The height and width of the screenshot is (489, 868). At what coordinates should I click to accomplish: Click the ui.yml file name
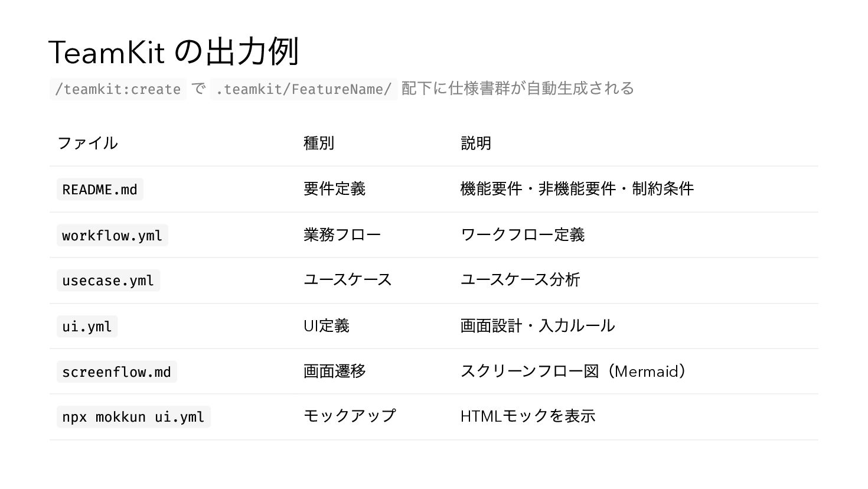[87, 327]
